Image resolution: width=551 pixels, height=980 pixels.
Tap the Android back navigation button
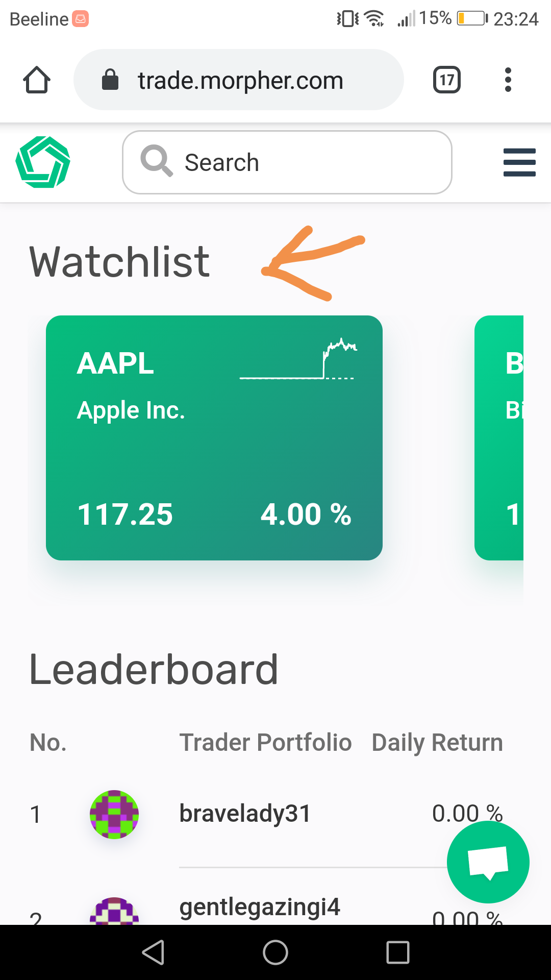click(x=153, y=952)
